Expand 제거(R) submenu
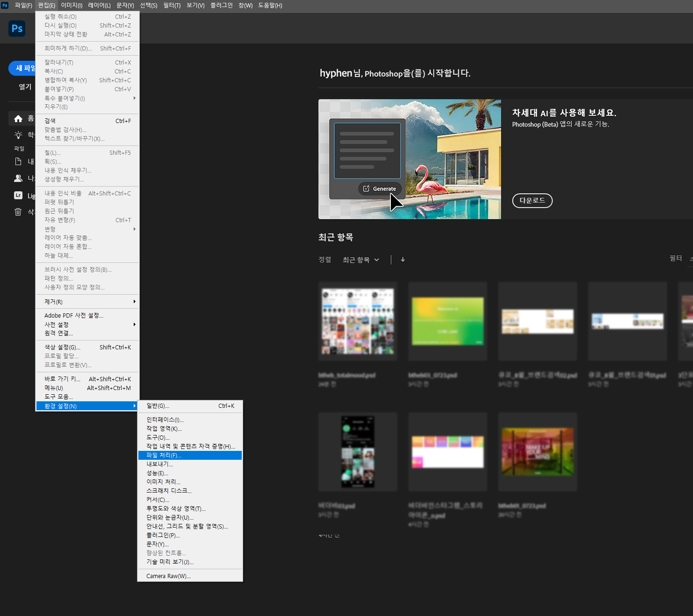This screenshot has height=616, width=693. pos(87,302)
